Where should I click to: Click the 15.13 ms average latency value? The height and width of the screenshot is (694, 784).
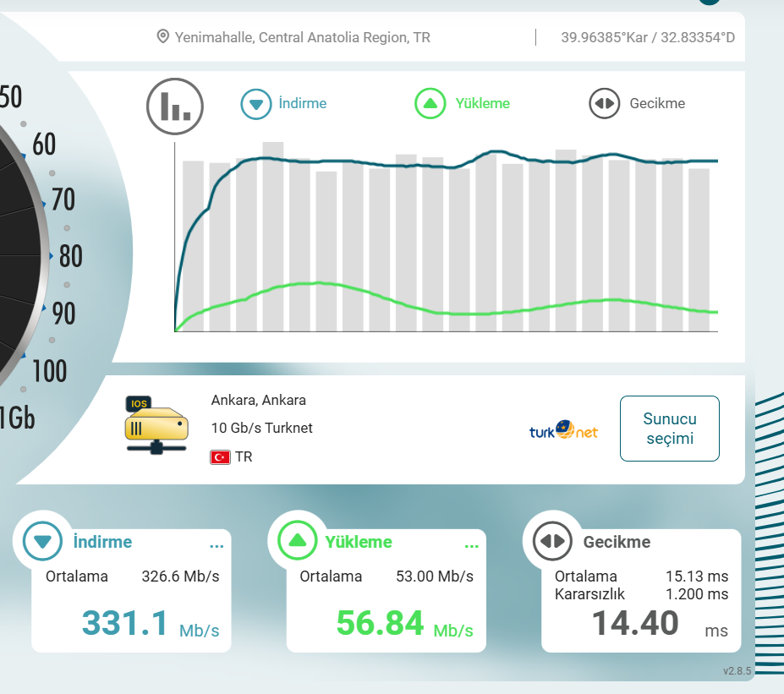pyautogui.click(x=697, y=577)
